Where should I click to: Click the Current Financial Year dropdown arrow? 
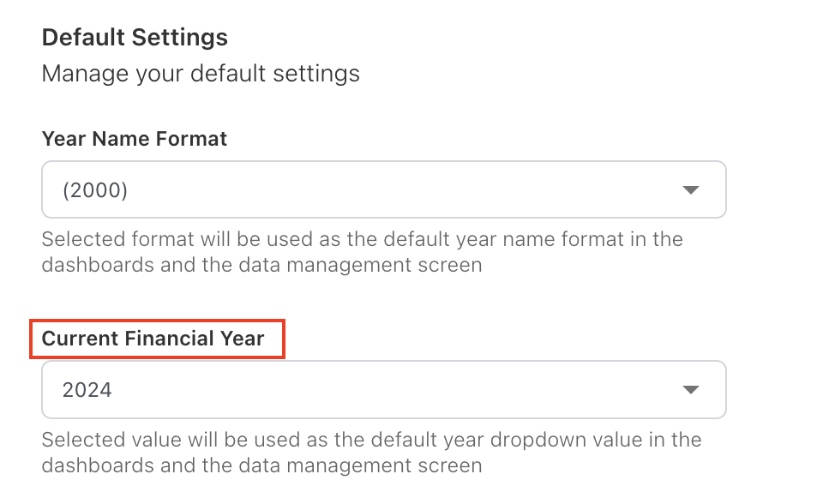(691, 390)
